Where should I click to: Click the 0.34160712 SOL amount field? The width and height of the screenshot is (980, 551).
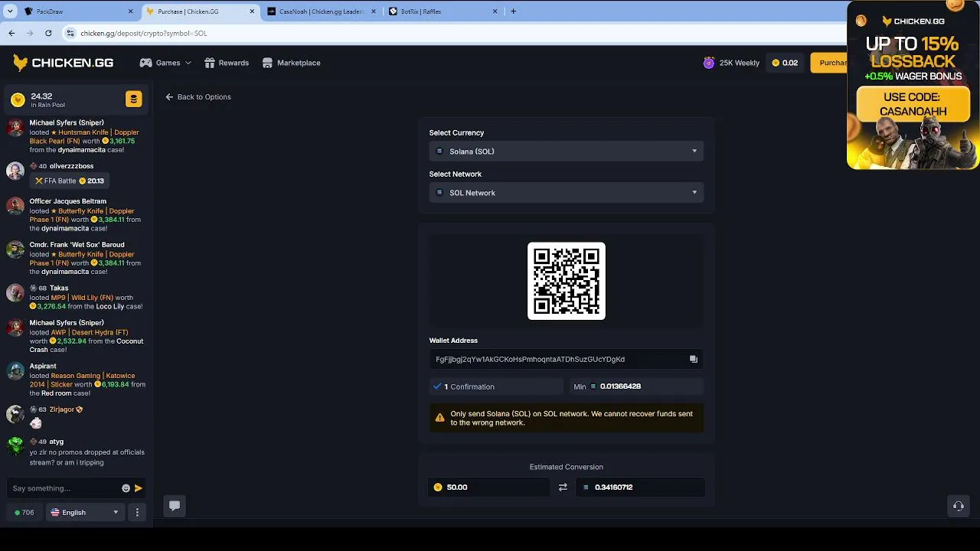click(x=640, y=487)
